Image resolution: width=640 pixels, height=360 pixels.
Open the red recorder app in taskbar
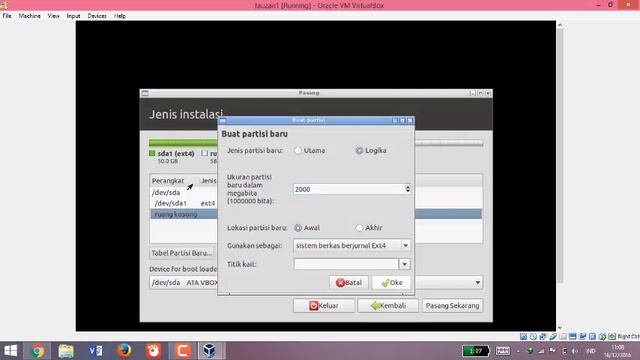tap(153, 351)
